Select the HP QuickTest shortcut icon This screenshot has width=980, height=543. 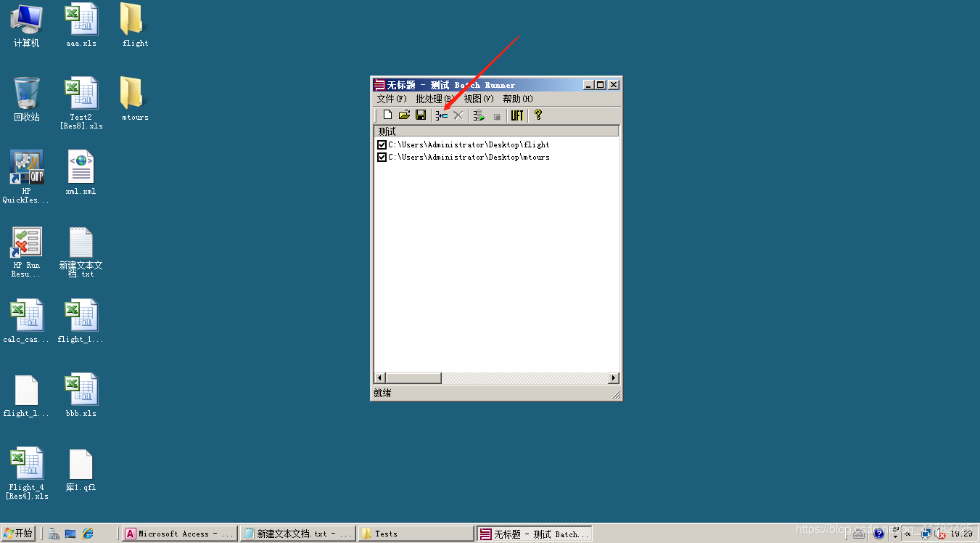pyautogui.click(x=27, y=177)
